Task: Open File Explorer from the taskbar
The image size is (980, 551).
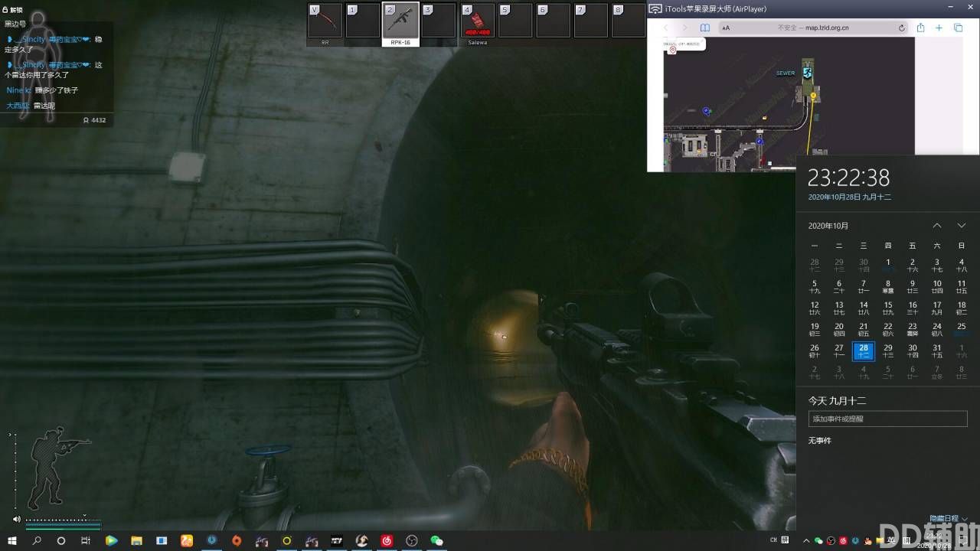Action: pyautogui.click(x=136, y=540)
